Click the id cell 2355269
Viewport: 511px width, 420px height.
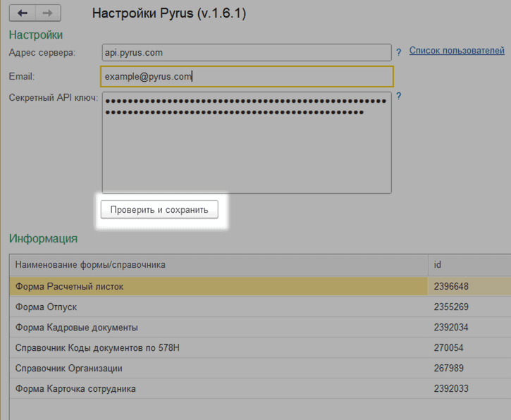pos(452,307)
